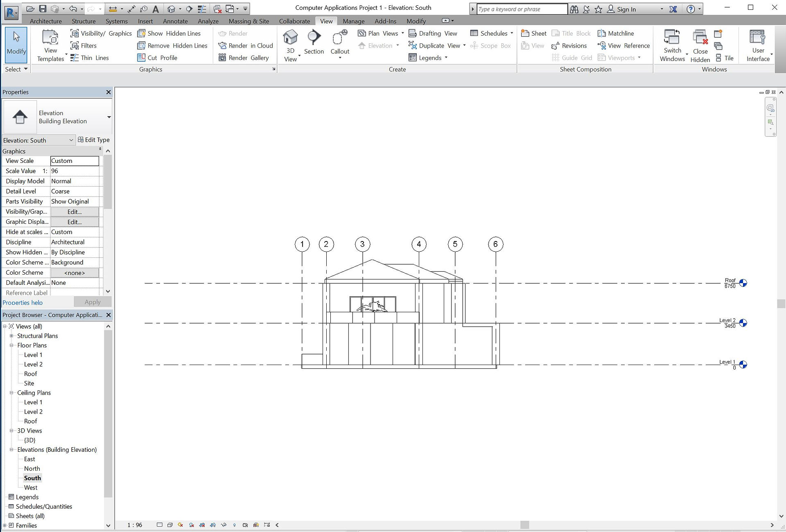The image size is (786, 532).
Task: Open the Properties help link
Action: tap(23, 303)
